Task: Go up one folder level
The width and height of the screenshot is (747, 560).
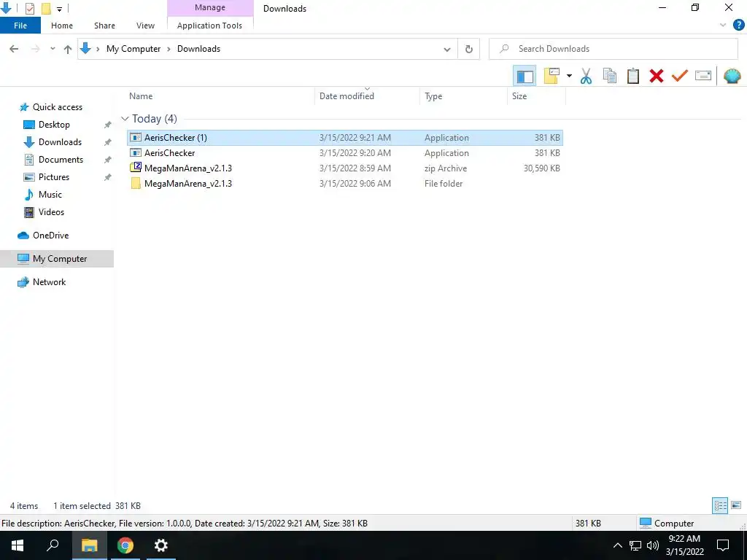Action: click(68, 49)
